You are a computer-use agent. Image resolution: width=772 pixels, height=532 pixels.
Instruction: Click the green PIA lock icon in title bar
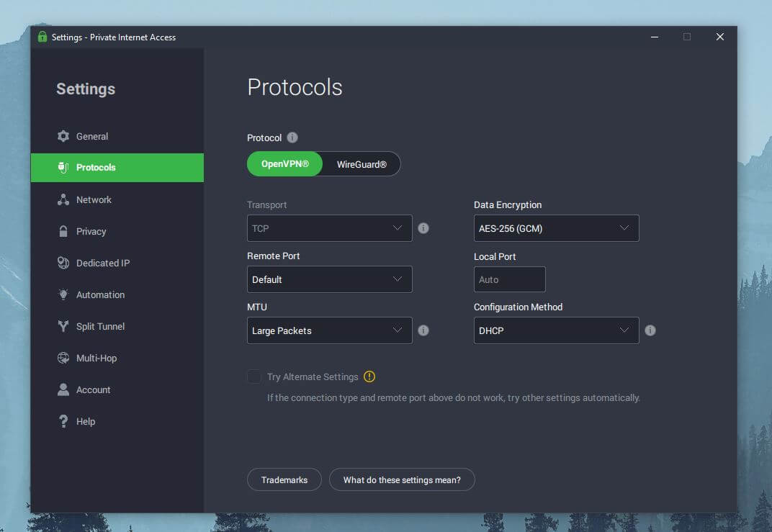[42, 37]
